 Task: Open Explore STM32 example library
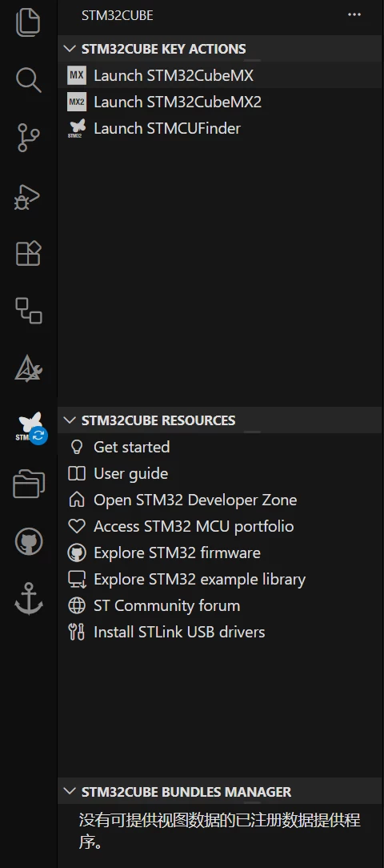(200, 579)
